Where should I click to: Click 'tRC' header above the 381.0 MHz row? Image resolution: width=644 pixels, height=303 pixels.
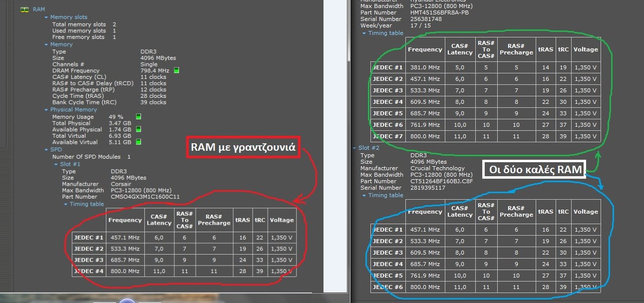coord(563,49)
